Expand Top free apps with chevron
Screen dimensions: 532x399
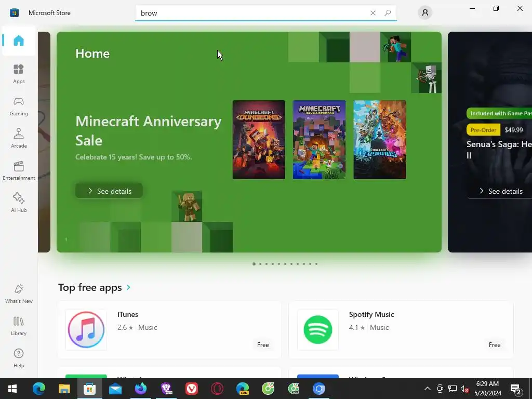128,287
